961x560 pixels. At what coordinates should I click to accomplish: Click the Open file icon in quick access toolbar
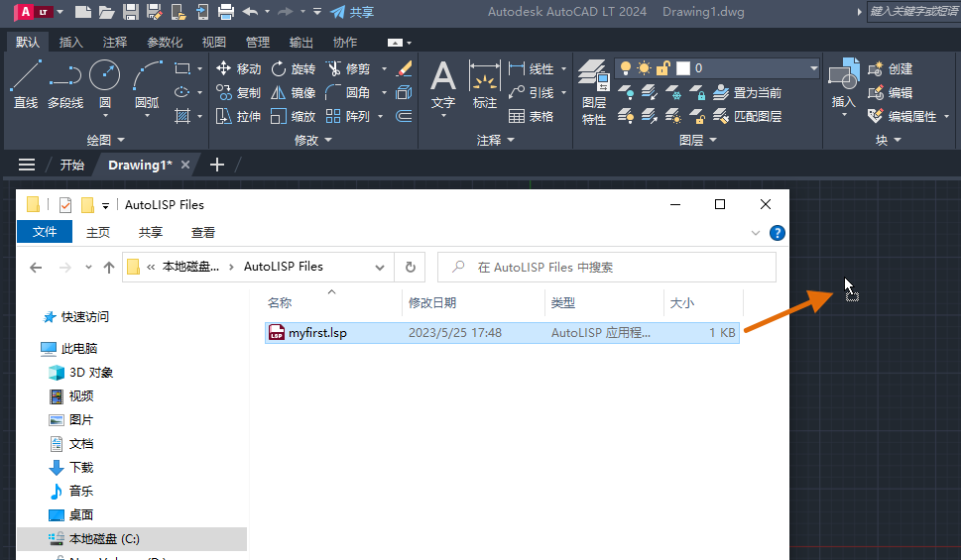[107, 12]
